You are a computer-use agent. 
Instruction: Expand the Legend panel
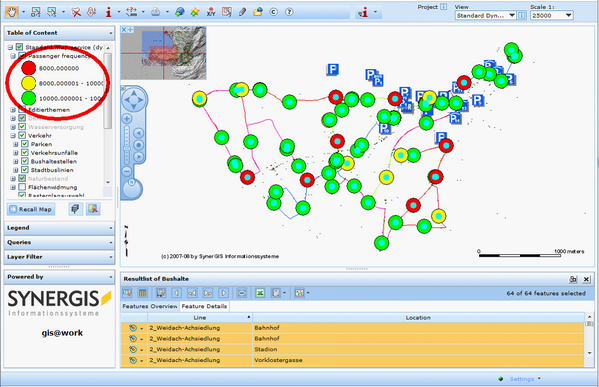click(59, 228)
